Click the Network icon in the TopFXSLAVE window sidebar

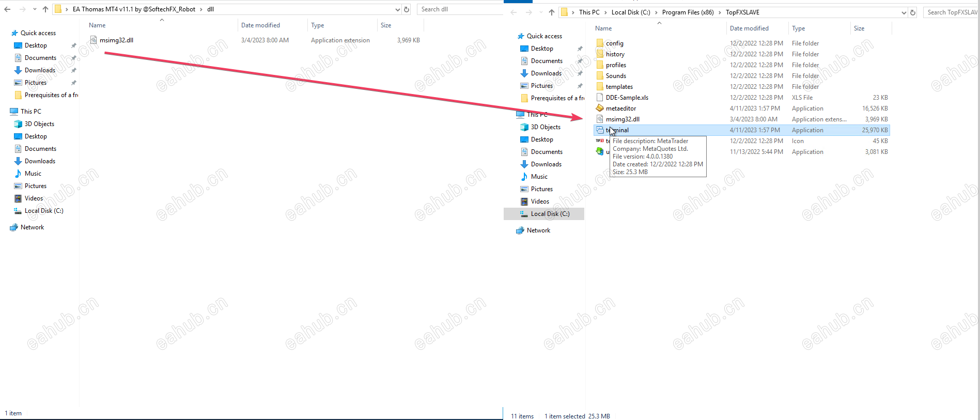pyautogui.click(x=520, y=230)
